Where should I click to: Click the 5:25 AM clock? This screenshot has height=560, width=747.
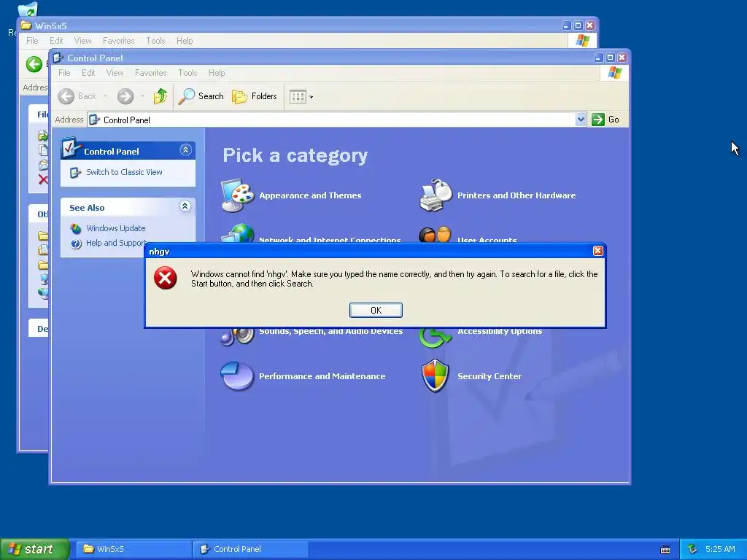pos(720,549)
